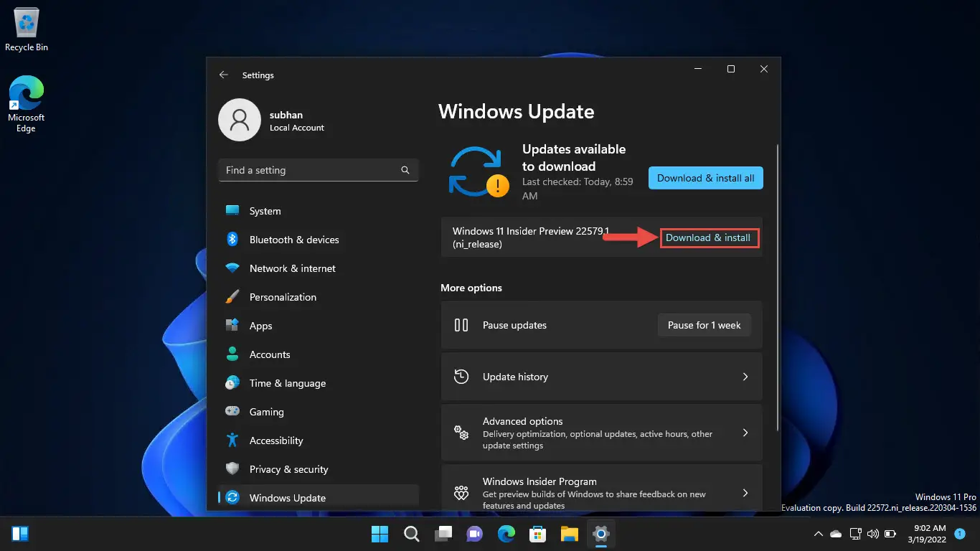980x551 pixels.
Task: Click the Settings gear on the taskbar
Action: tap(600, 534)
